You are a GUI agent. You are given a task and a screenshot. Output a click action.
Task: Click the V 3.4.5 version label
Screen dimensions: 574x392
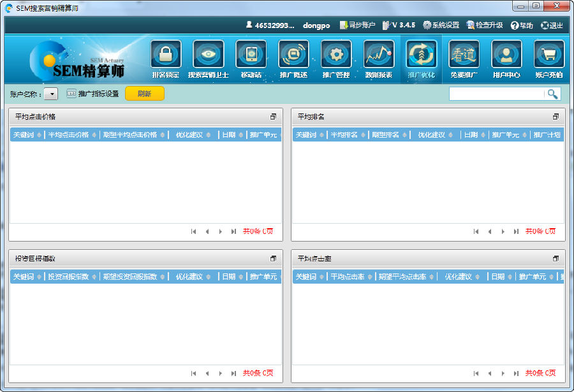(x=399, y=25)
